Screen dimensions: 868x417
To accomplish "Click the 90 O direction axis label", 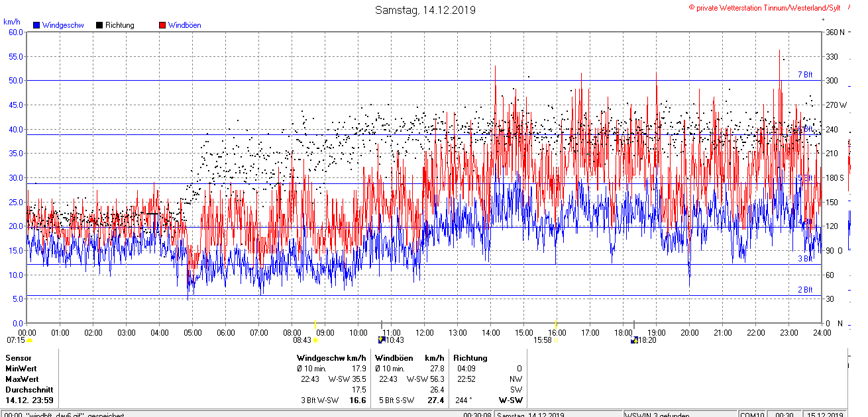I will pyautogui.click(x=835, y=250).
